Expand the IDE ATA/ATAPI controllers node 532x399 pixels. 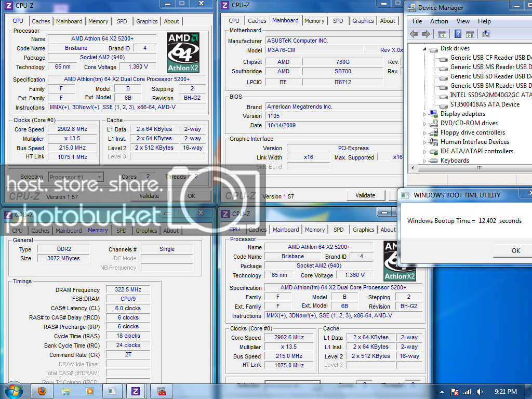pos(424,152)
